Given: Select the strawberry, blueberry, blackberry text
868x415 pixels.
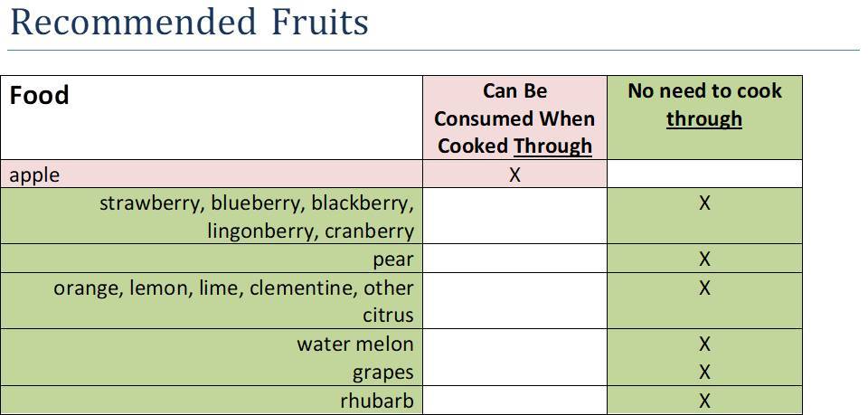Looking at the screenshot, I should (256, 203).
